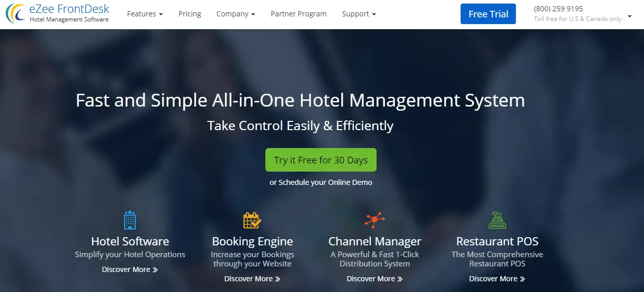Click the orange booking calendar icon
The width and height of the screenshot is (644, 292).
click(252, 221)
